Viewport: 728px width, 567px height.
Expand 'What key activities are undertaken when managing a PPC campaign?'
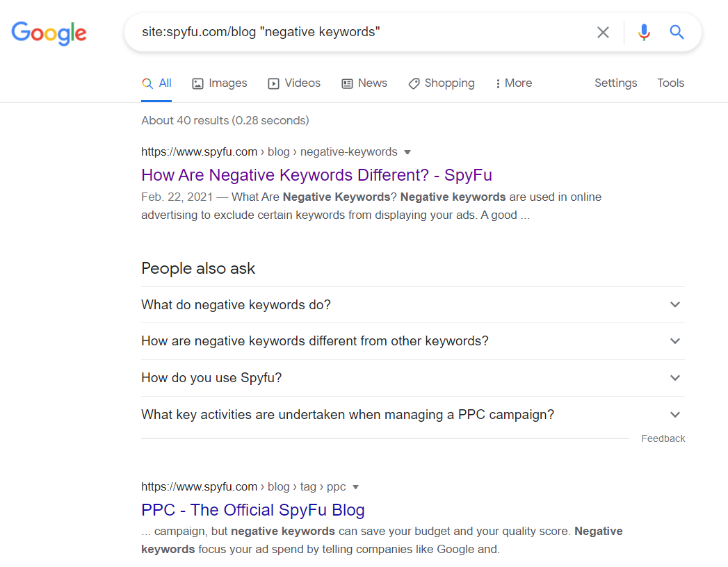413,414
